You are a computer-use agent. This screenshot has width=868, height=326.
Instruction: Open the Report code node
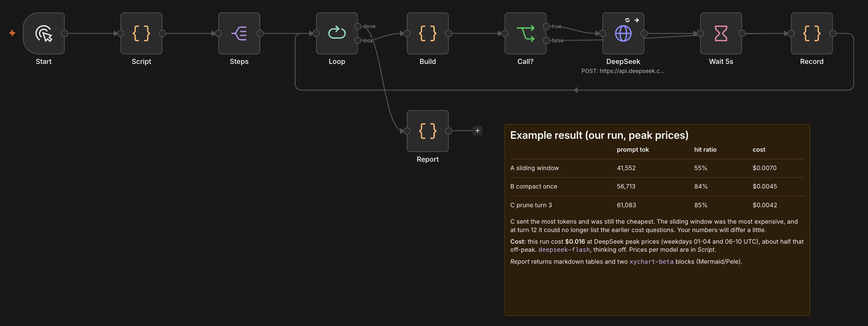click(428, 131)
